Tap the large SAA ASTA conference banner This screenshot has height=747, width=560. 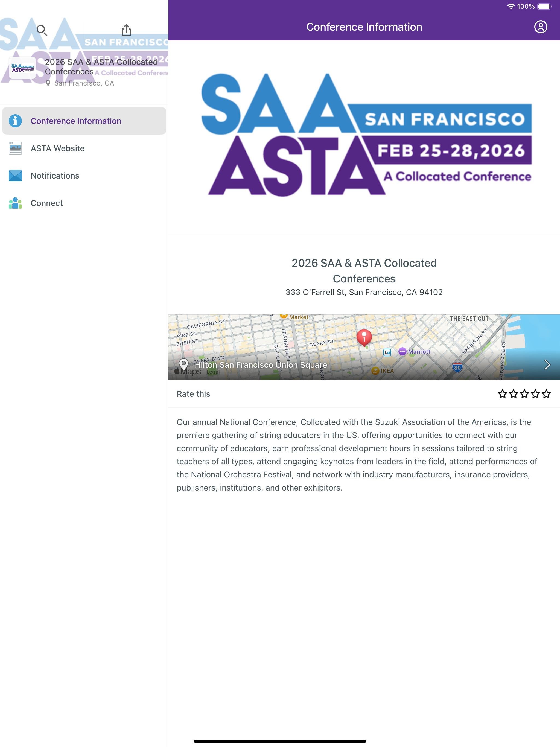point(366,135)
